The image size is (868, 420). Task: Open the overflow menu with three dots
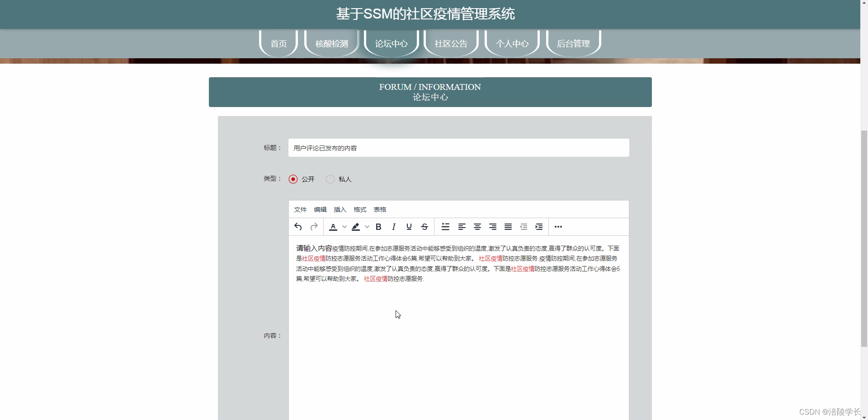pyautogui.click(x=559, y=227)
